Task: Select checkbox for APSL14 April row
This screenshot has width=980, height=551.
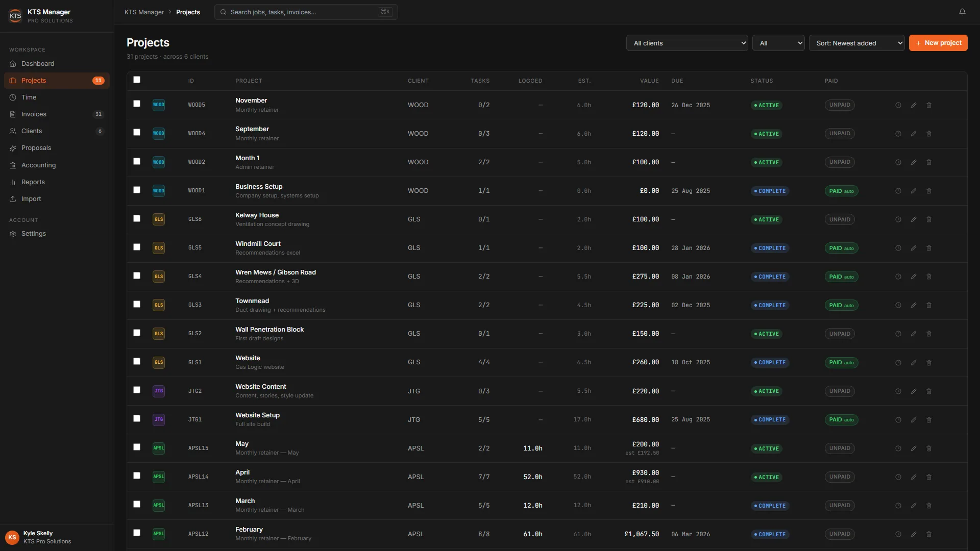Action: (x=137, y=475)
